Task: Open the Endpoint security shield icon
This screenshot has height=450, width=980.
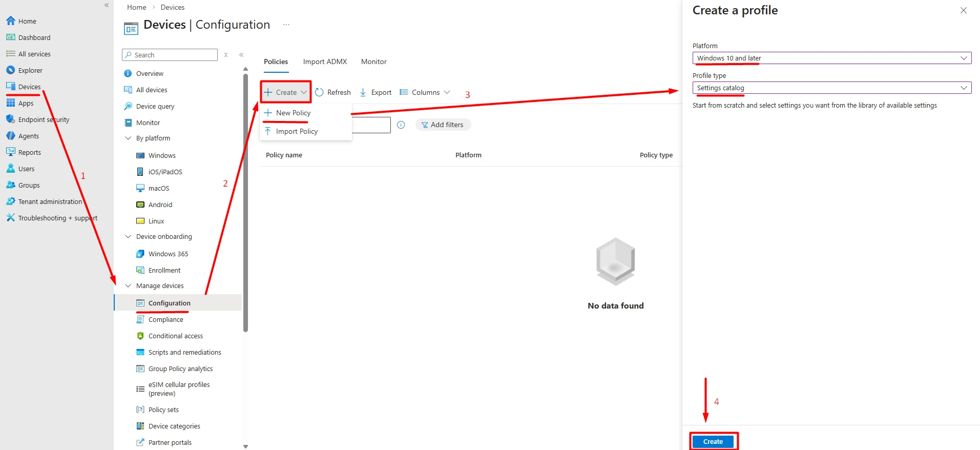Action: [11, 119]
